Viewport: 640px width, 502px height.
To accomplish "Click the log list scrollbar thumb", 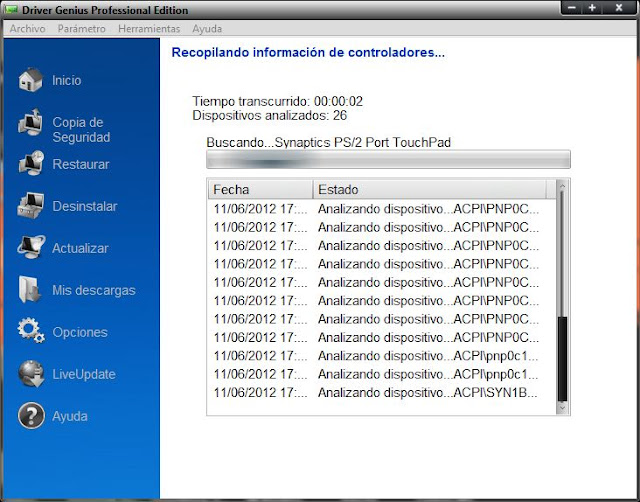I will click(562, 359).
